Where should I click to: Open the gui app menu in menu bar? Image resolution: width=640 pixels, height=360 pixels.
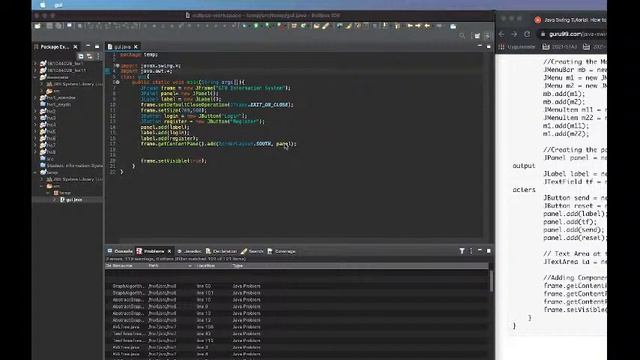click(58, 5)
